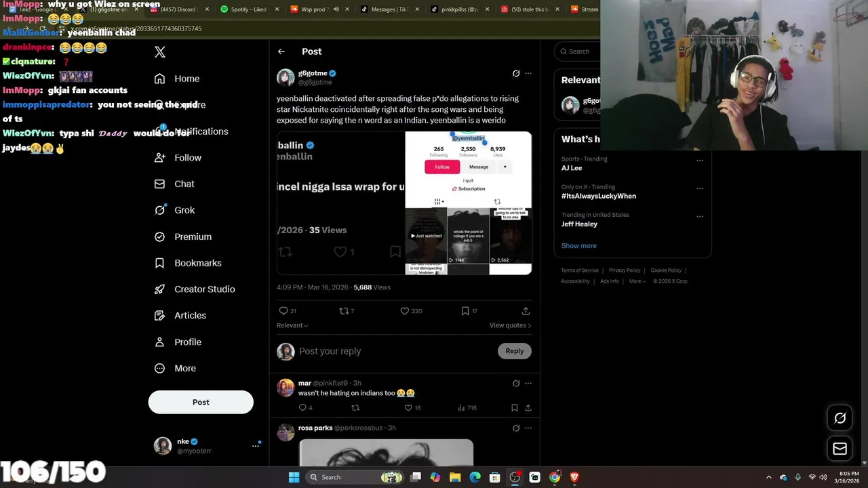Click the Grok icon on mar's reply
The width and height of the screenshot is (868, 488).
(x=516, y=383)
